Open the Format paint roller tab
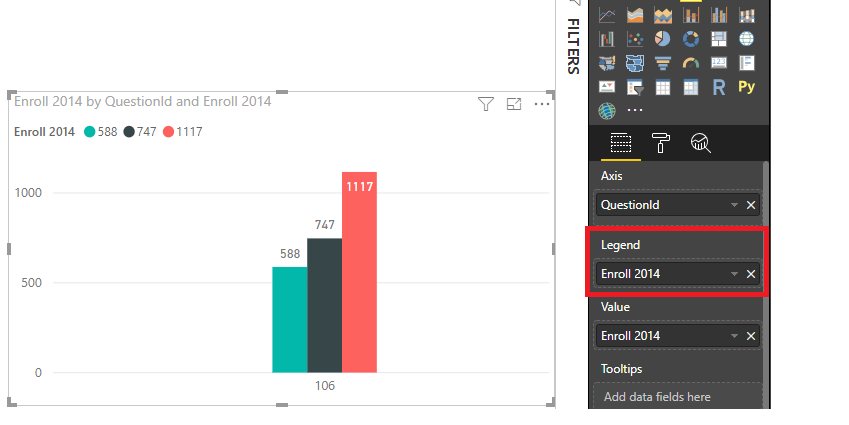This screenshot has width=849, height=425. point(661,143)
